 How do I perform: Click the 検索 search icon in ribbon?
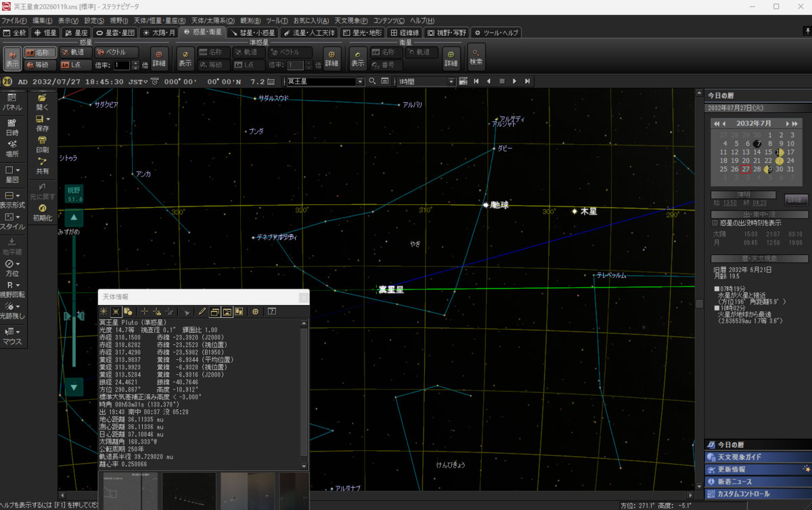476,58
